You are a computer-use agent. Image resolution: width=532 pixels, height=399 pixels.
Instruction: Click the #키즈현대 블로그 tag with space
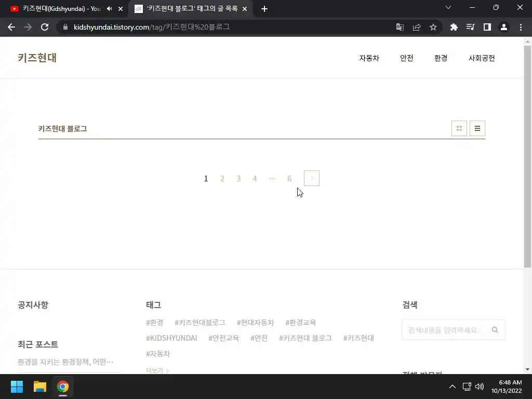click(x=305, y=338)
